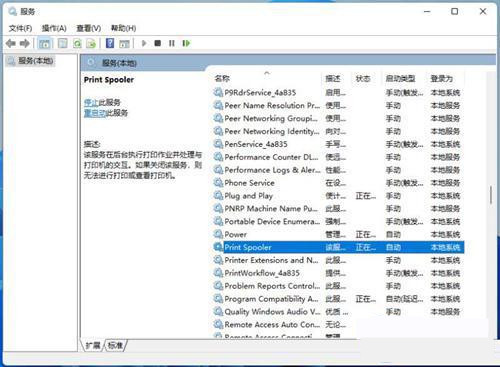Select the PNRP Machine Name Pu... service name
500x367 pixels.
pos(271,209)
